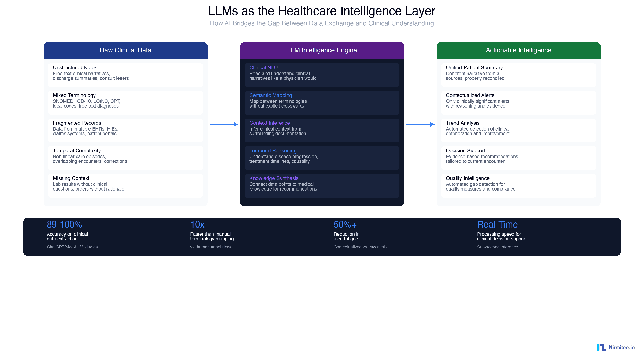Select the Temporal Reasoning engine card
The height and width of the screenshot is (360, 644).
tap(322, 158)
